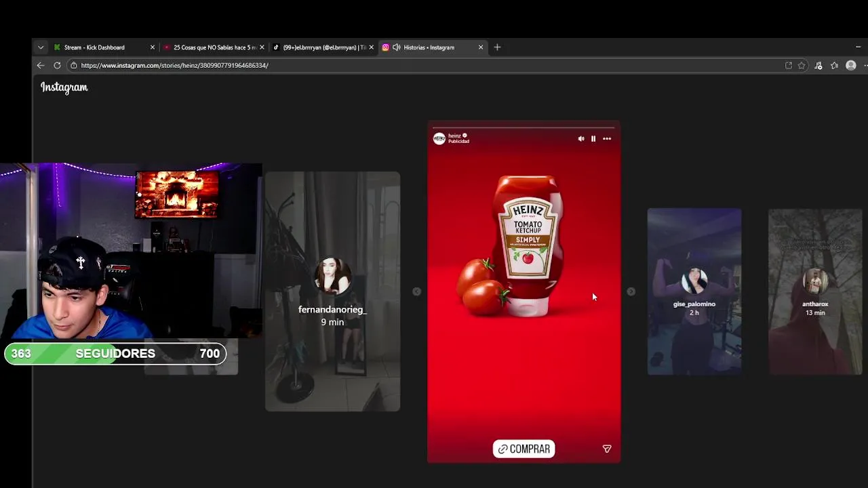Open a new browser tab
Screen dimensions: 868x488
pyautogui.click(x=497, y=47)
